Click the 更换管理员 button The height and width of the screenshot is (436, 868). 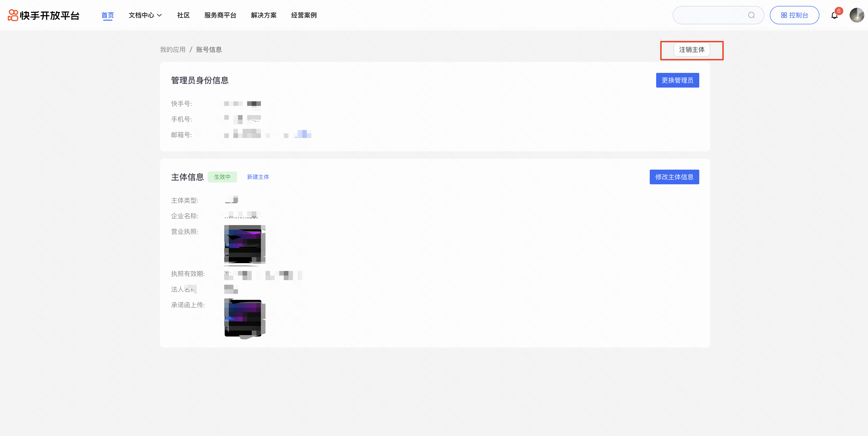(x=677, y=80)
